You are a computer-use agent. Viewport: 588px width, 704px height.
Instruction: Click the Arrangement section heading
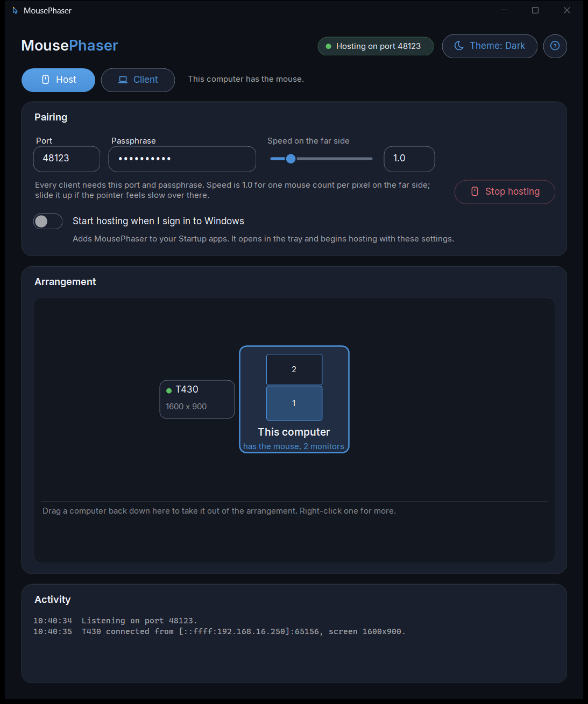[65, 282]
